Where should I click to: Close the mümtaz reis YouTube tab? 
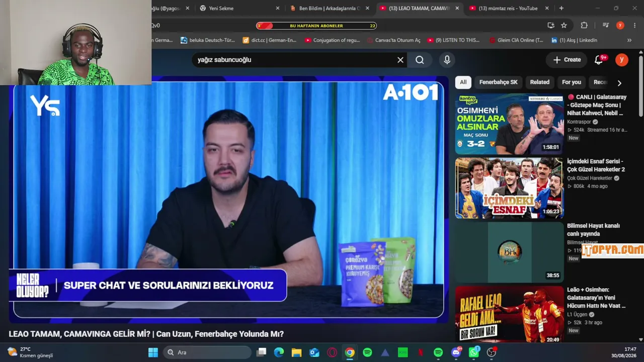tap(547, 8)
